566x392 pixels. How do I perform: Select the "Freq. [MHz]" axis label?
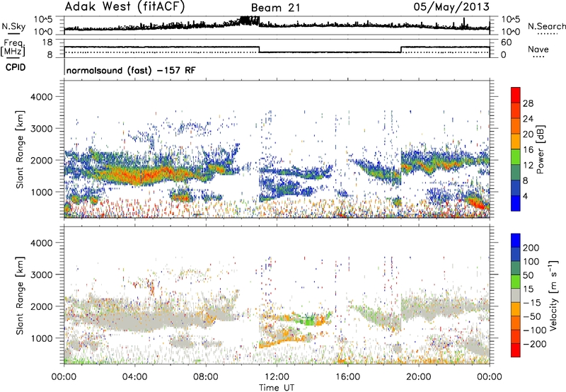tap(13, 48)
